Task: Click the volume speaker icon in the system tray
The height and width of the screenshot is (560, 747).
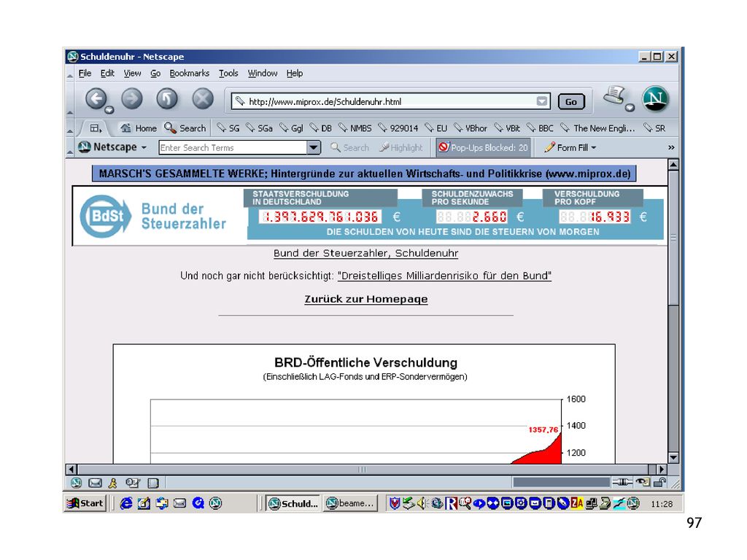Action: [421, 503]
